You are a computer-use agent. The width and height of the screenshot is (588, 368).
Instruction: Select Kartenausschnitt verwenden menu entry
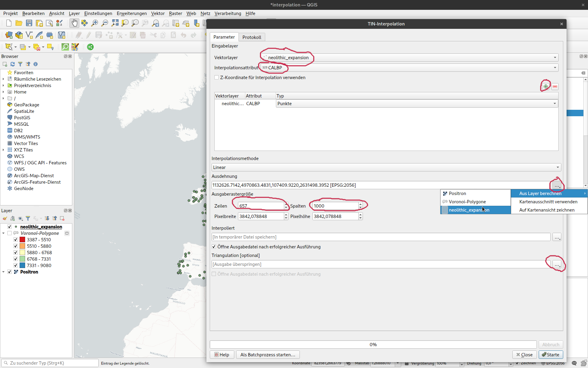point(548,202)
